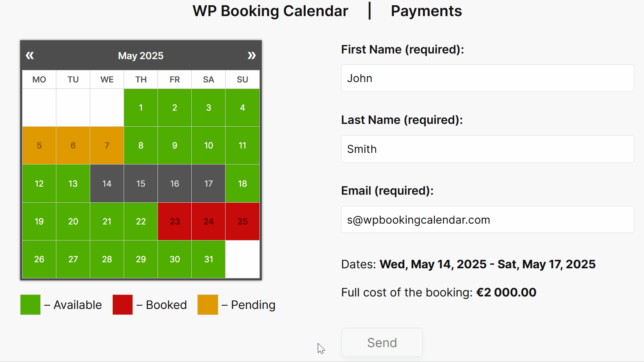This screenshot has height=362, width=644.
Task: Click the green Available legend swatch
Action: click(x=30, y=304)
